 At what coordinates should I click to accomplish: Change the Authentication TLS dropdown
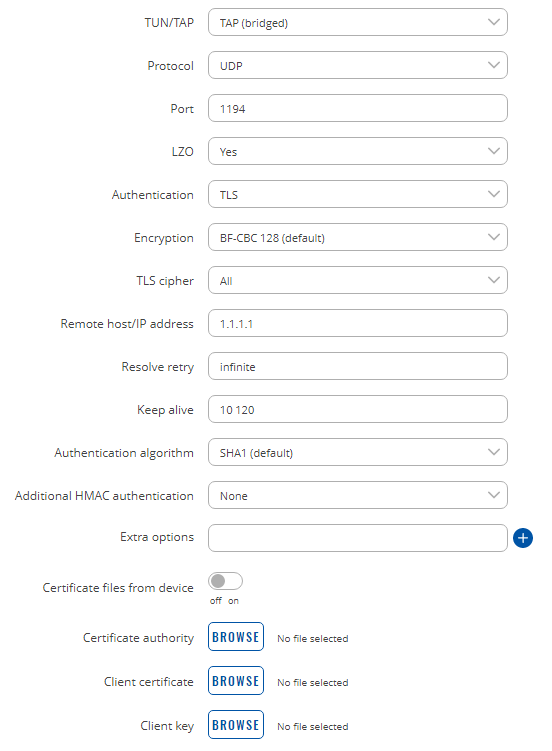coord(358,194)
